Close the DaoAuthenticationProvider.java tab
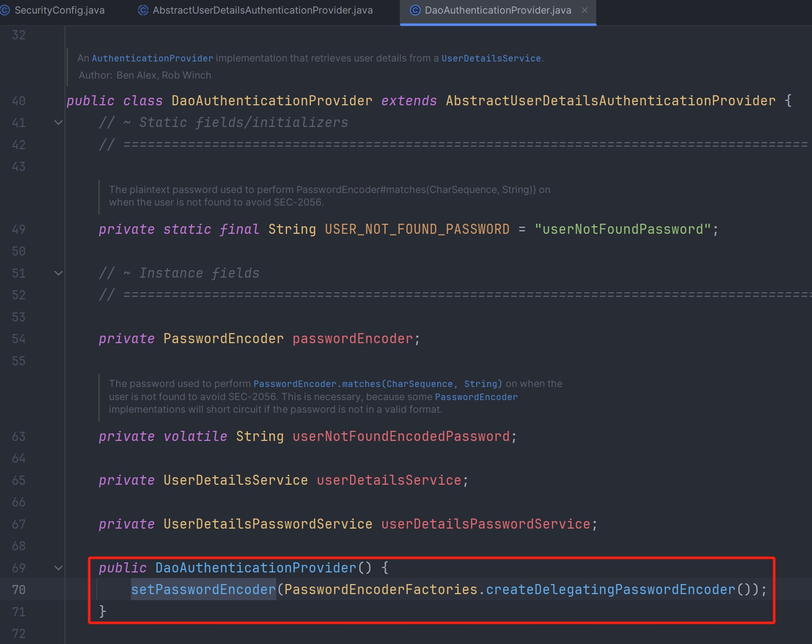Image resolution: width=812 pixels, height=644 pixels. (585, 10)
